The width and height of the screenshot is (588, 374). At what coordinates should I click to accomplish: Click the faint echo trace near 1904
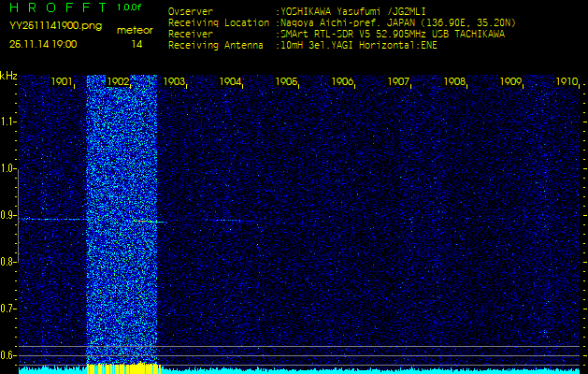233,221
